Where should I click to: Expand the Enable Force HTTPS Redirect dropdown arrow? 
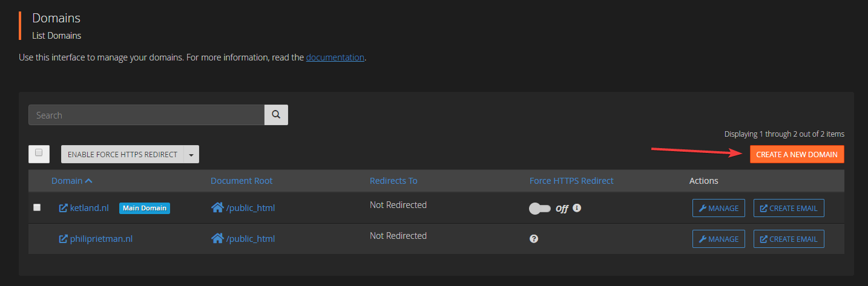[x=191, y=155]
